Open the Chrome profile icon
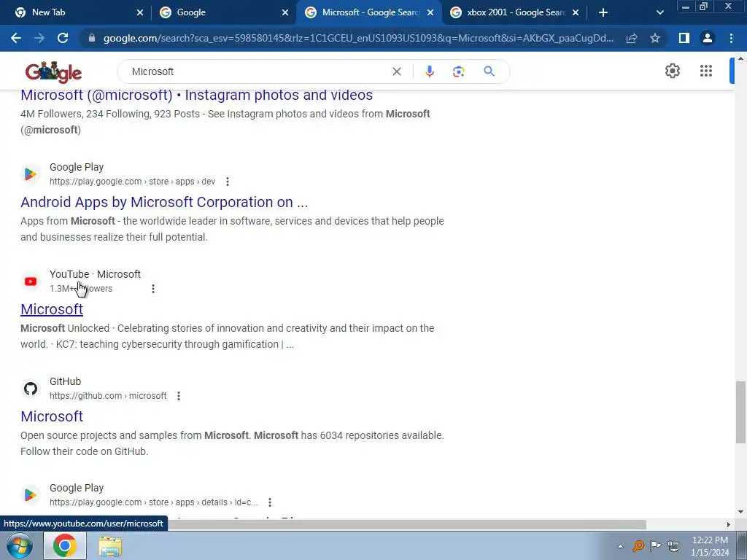This screenshot has width=747, height=560. 708,38
